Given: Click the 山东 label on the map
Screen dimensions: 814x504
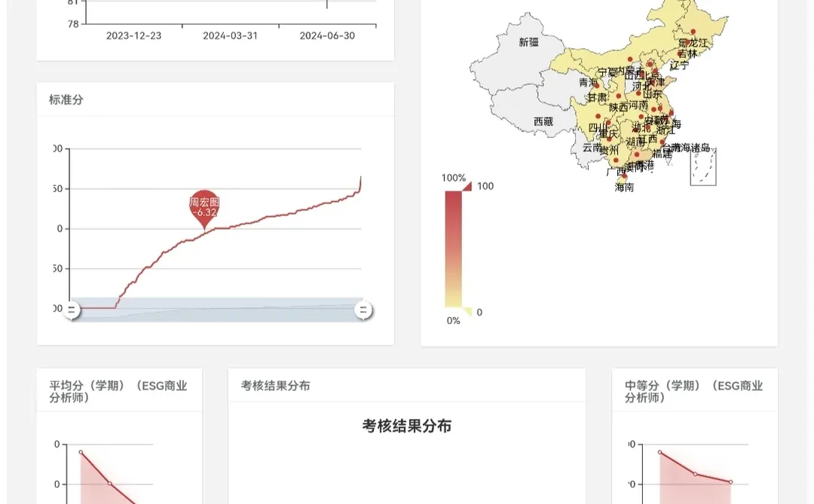Looking at the screenshot, I should [x=653, y=94].
